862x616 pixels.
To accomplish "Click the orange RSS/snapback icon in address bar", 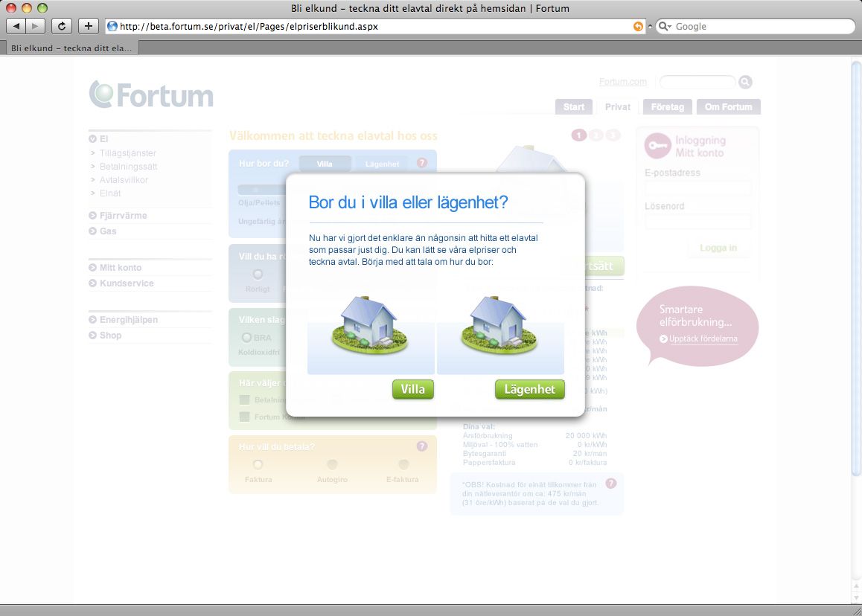I will tap(638, 26).
